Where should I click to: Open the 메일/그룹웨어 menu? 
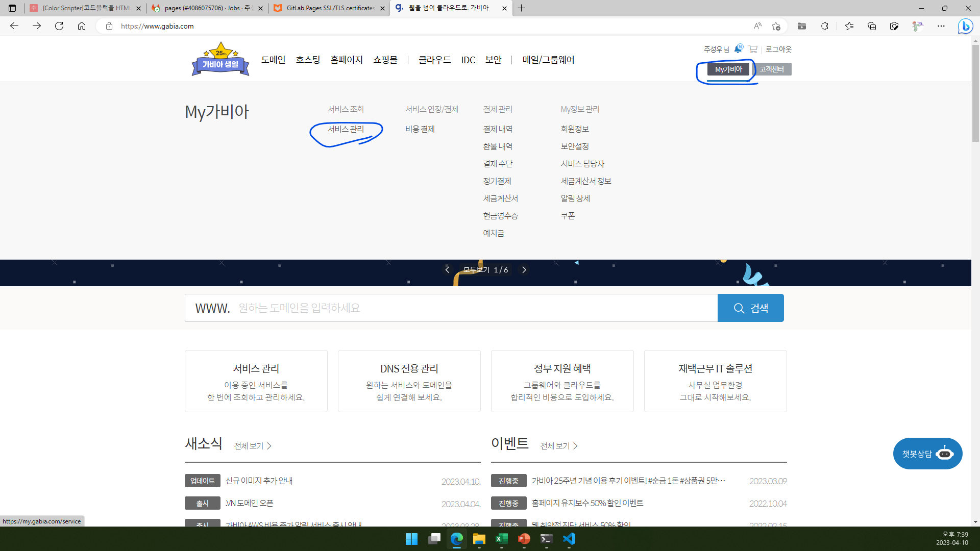(548, 60)
